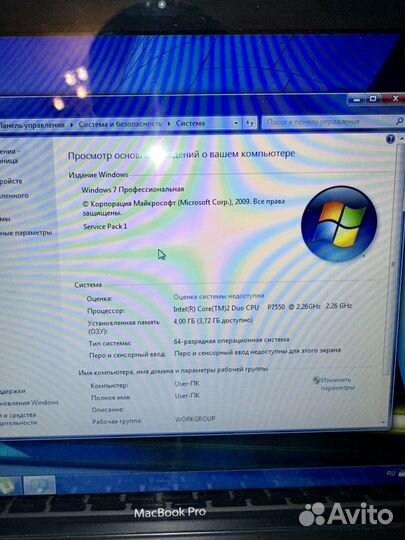Expand arrow after 'Панель управления' breadcrumb
This screenshot has height=540, width=405.
[x=72, y=124]
